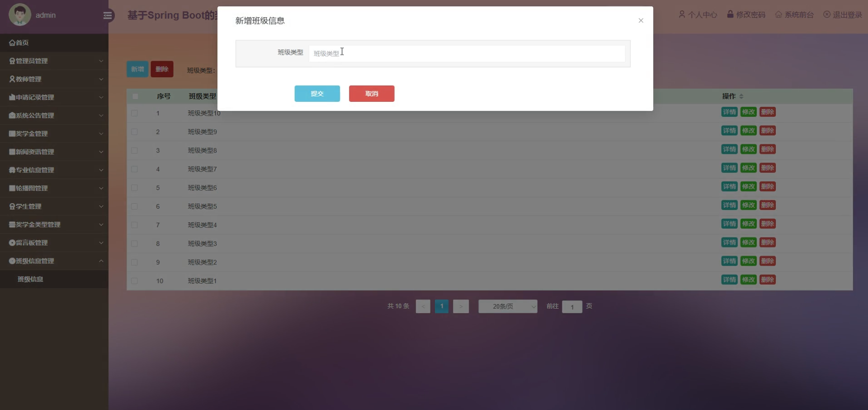Click chevron next to 管理员管理

(101, 61)
